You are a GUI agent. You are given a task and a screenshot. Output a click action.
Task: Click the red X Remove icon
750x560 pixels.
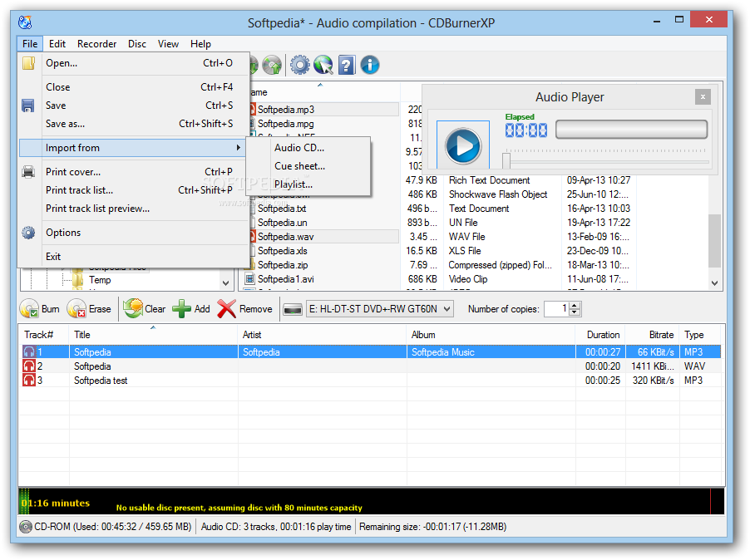coord(227,309)
